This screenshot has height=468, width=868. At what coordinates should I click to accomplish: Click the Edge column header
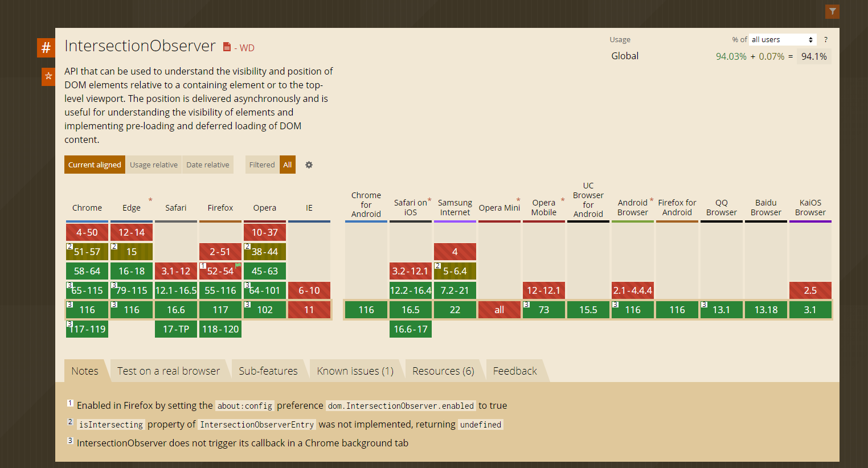point(132,208)
